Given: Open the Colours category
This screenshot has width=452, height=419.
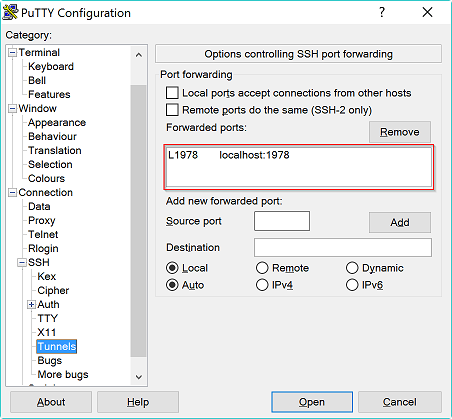Looking at the screenshot, I should pos(46,178).
